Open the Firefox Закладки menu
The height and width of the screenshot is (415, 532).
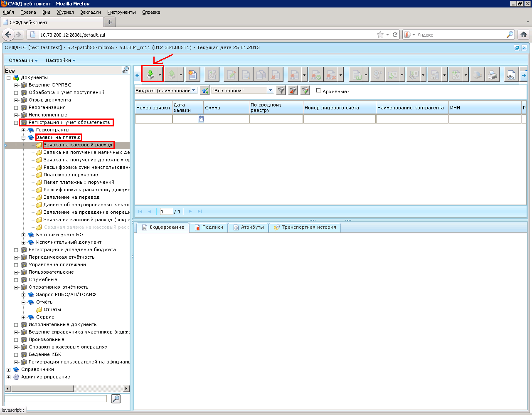point(91,12)
